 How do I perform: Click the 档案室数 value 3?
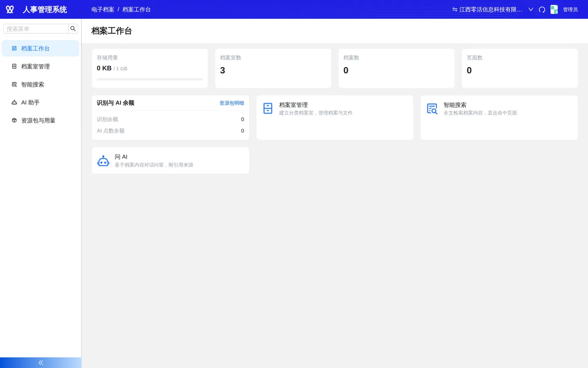click(x=223, y=70)
